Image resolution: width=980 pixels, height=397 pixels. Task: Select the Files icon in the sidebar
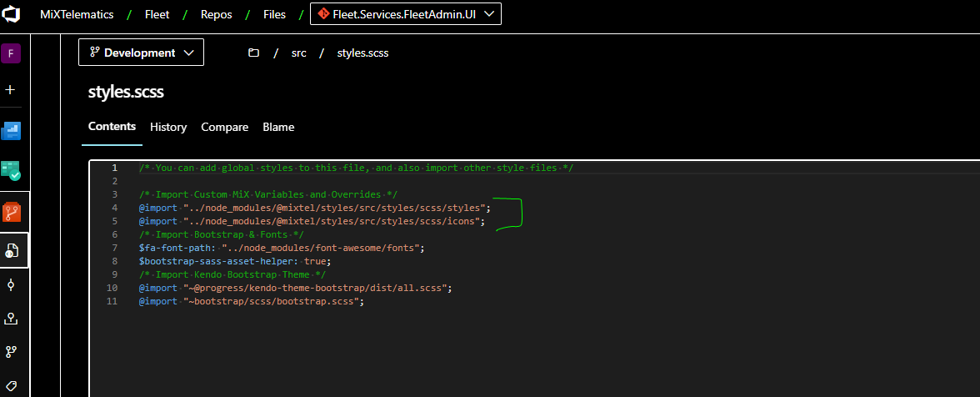(12, 250)
